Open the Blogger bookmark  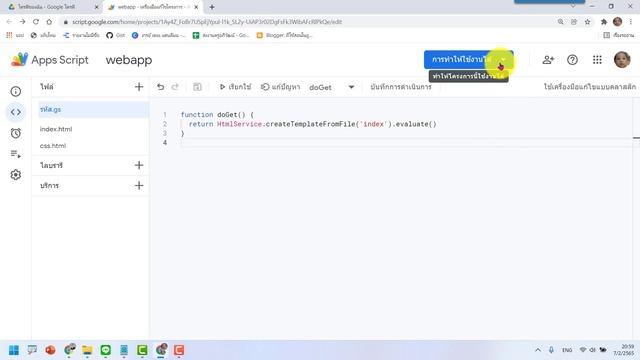point(284,35)
